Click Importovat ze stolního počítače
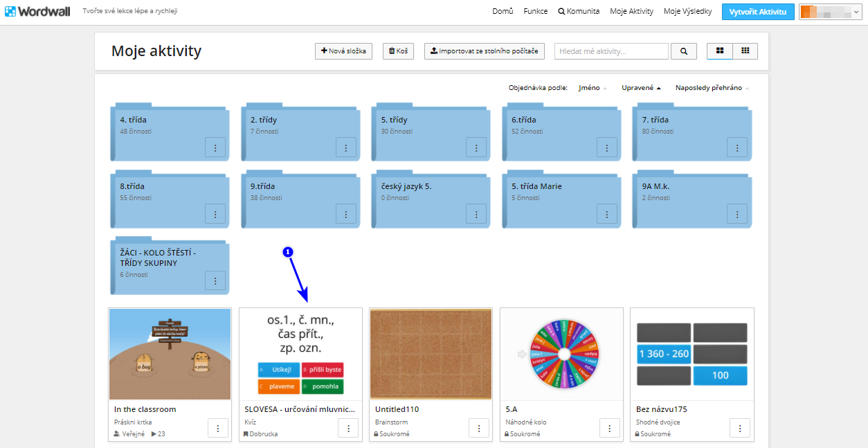The image size is (868, 448). coord(485,51)
